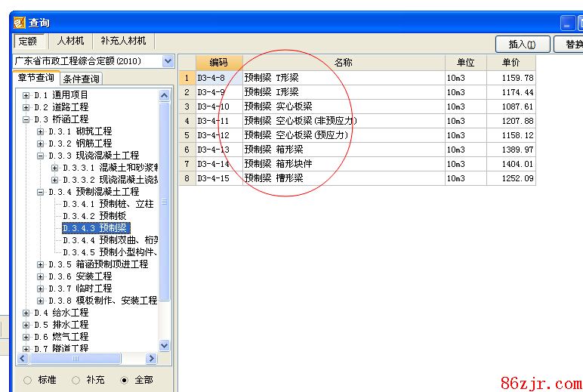Switch to the 人材机 tab
583x392 pixels.
pos(72,41)
